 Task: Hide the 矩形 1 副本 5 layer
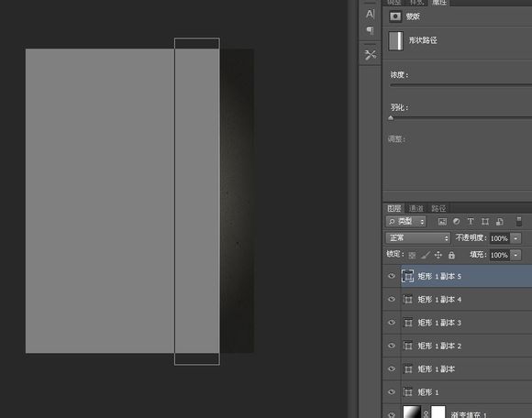[x=392, y=276]
